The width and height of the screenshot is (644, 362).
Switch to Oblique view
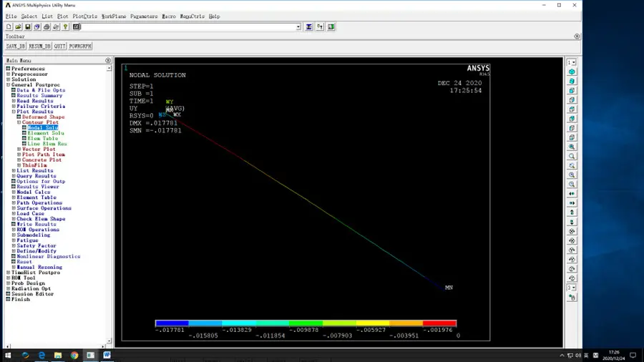click(x=572, y=82)
